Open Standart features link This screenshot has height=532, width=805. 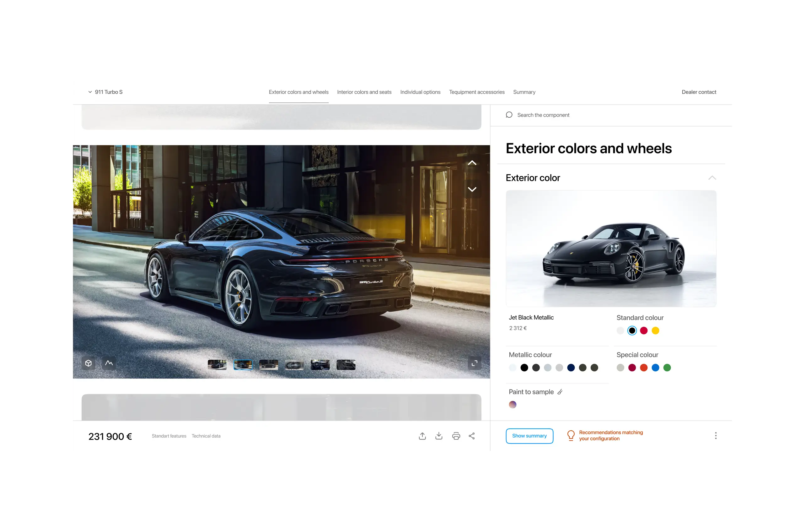169,436
